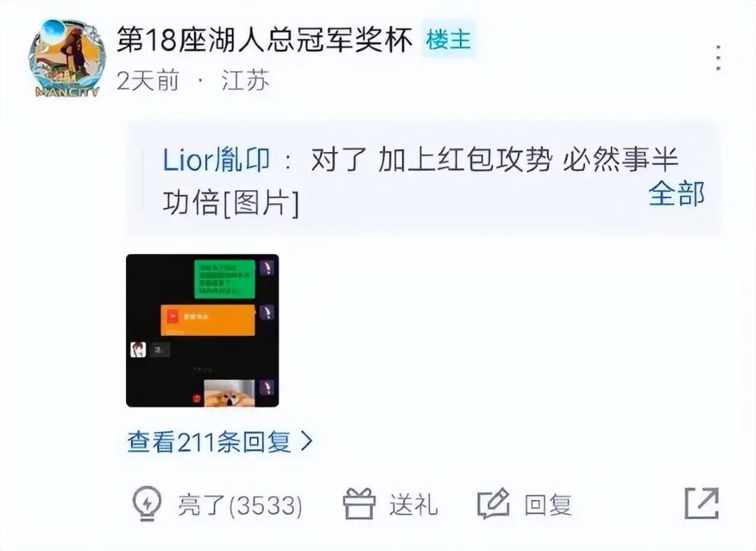Click the 江苏 location text
Image resolution: width=756 pixels, height=551 pixels.
tap(246, 80)
